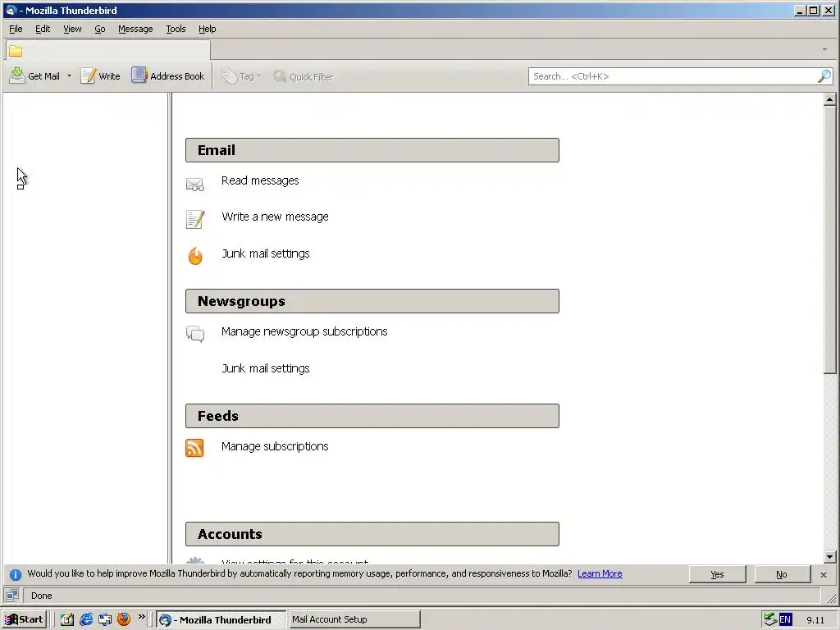Click the Newsgroups section header
Image resolution: width=840 pixels, height=630 pixels.
pos(372,301)
